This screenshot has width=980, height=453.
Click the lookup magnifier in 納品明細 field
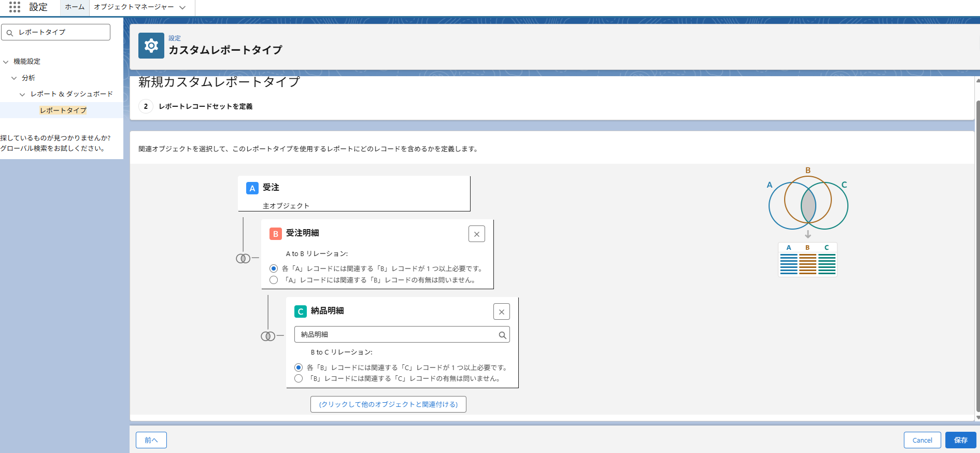(502, 335)
